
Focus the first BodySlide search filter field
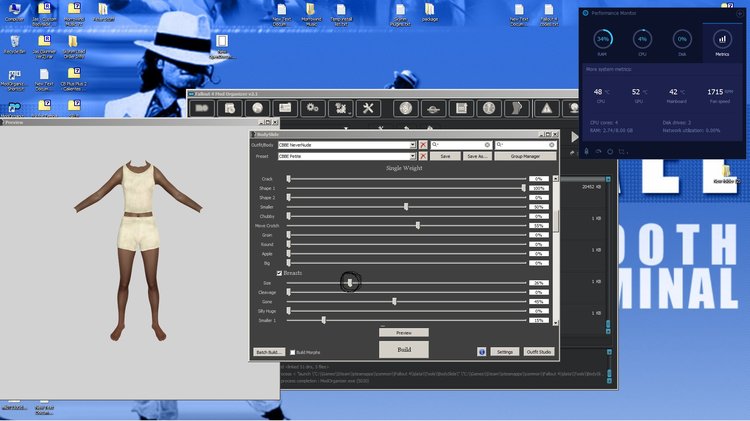click(461, 144)
